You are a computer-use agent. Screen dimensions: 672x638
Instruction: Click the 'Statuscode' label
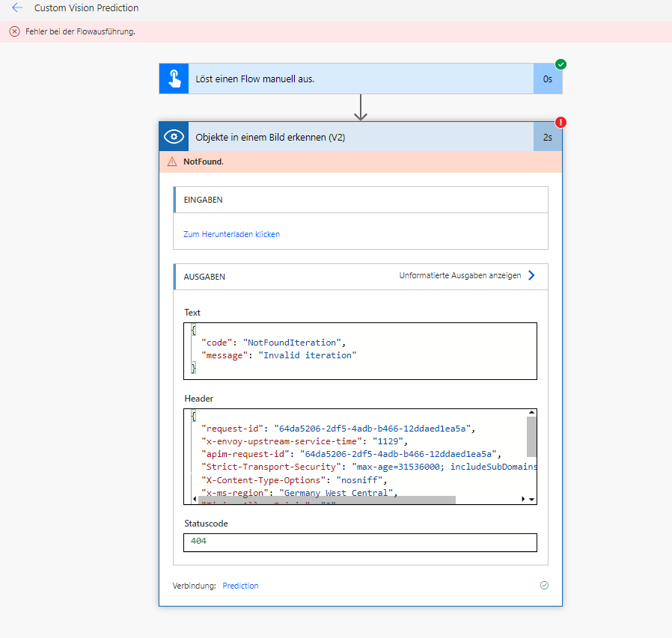tap(206, 523)
